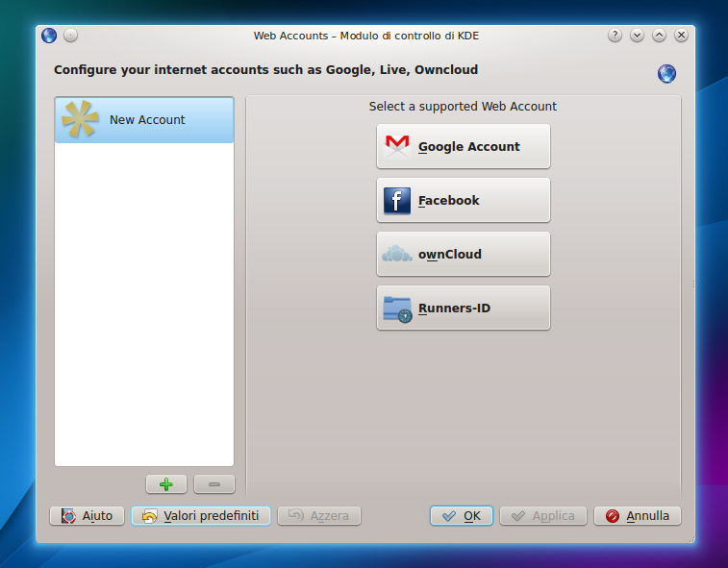
Task: Click the Applica apply button
Action: [542, 515]
